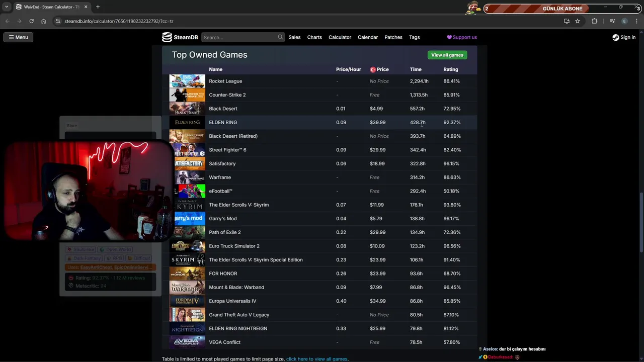Open the Tags page
Screen dimensions: 644x362
415,37
